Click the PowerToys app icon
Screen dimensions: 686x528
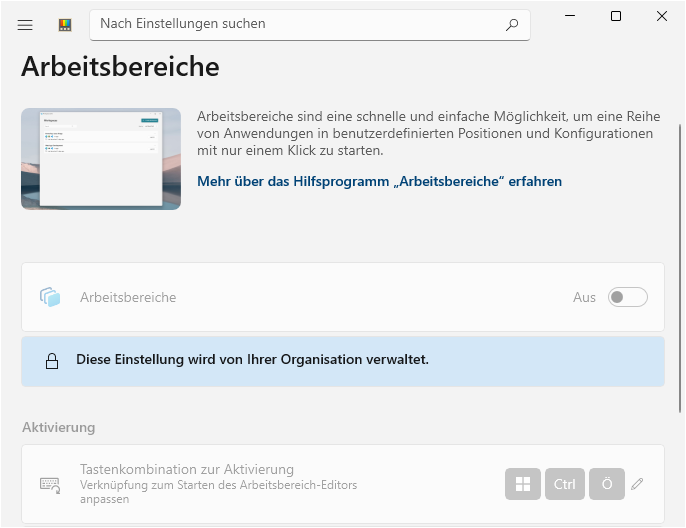click(x=65, y=25)
